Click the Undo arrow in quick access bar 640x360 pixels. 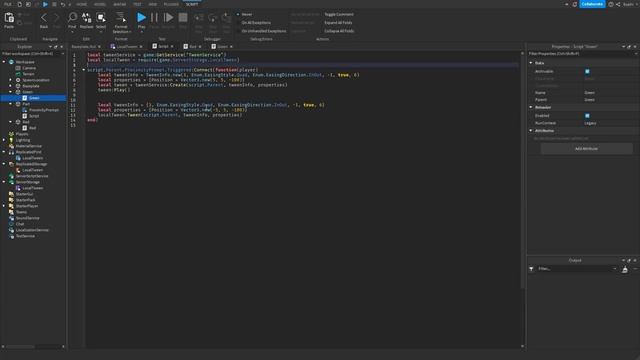point(62,4)
